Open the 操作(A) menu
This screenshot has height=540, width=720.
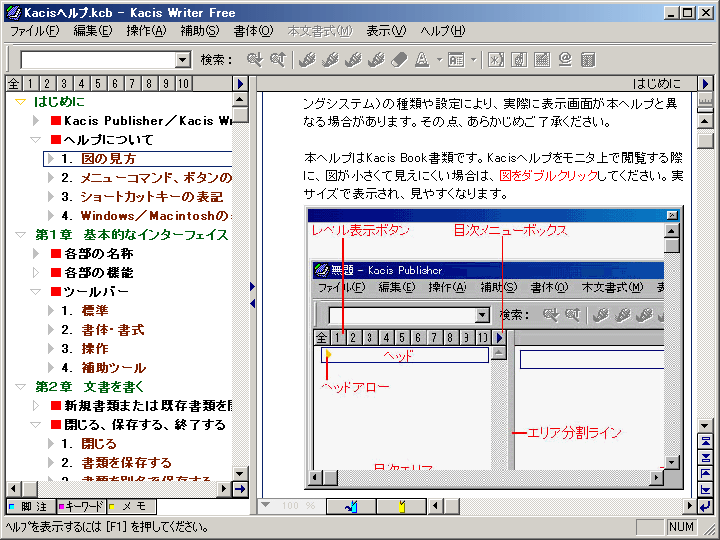146,31
